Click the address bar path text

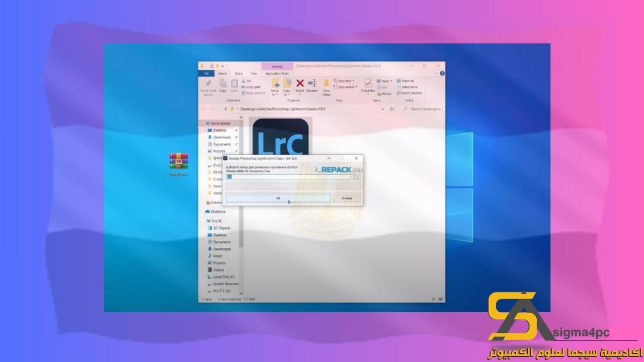tap(283, 109)
